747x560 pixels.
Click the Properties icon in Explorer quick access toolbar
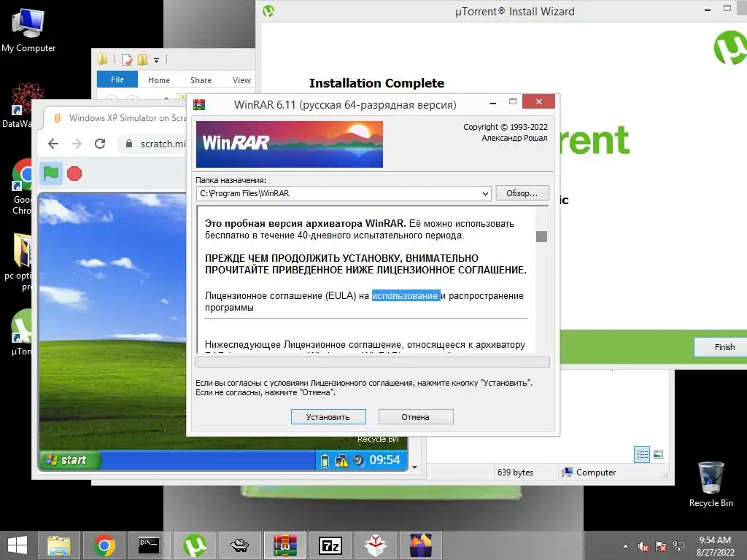tap(127, 60)
